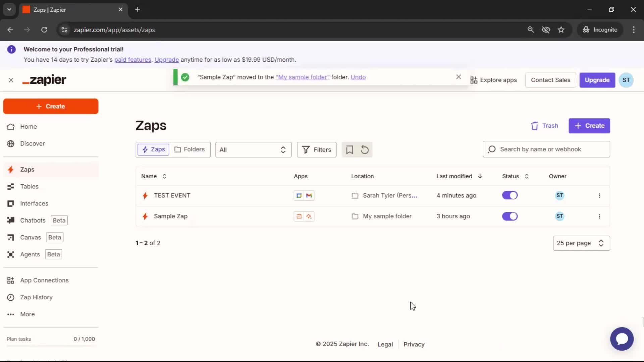Sort by Last modified column
The height and width of the screenshot is (362, 644).
[459, 176]
